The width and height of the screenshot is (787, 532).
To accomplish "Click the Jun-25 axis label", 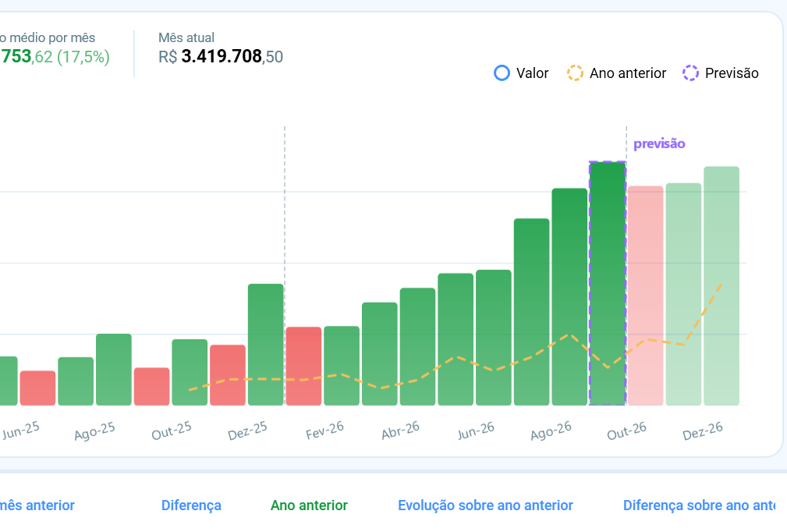I will tap(20, 430).
